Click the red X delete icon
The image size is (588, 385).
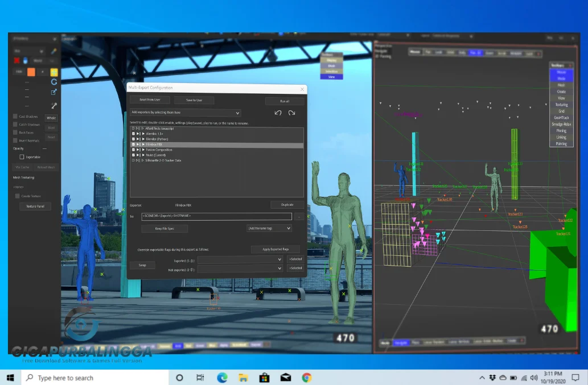pos(17,60)
